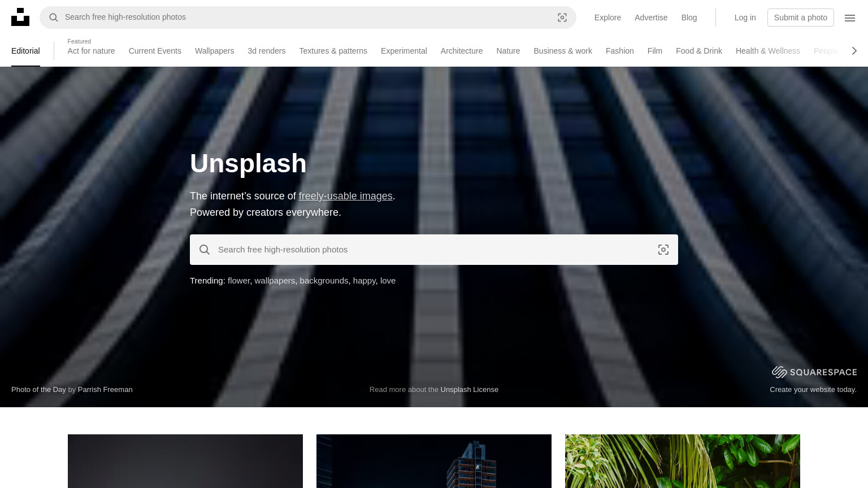Viewport: 868px width, 488px height.
Task: Open visual search in hero search box
Action: 663,250
